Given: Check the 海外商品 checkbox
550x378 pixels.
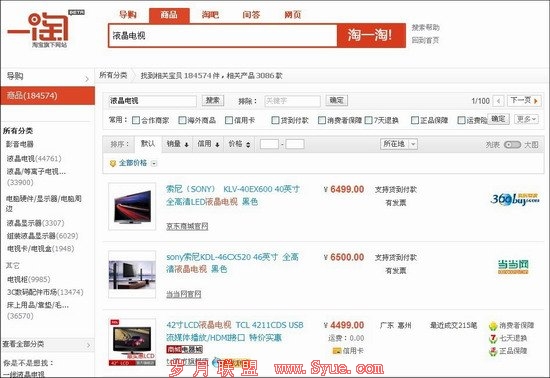Looking at the screenshot, I should [x=182, y=120].
